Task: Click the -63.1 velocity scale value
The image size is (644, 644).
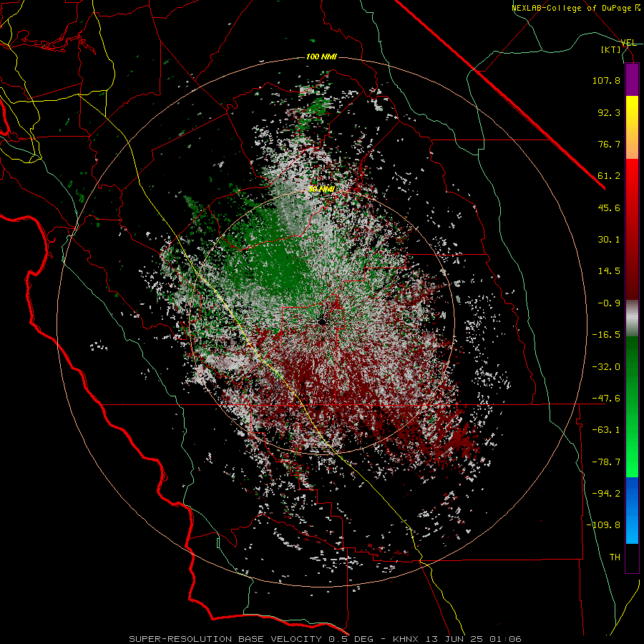Action: click(x=606, y=429)
